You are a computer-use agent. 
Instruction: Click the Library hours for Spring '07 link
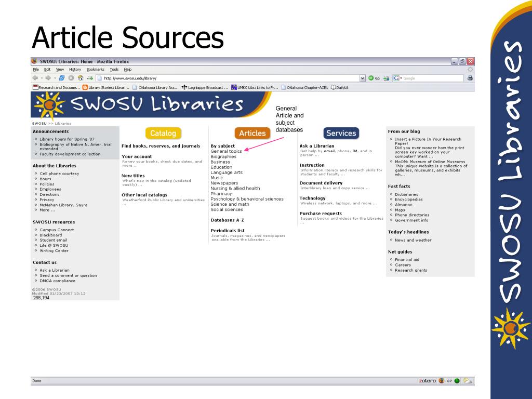(x=67, y=139)
